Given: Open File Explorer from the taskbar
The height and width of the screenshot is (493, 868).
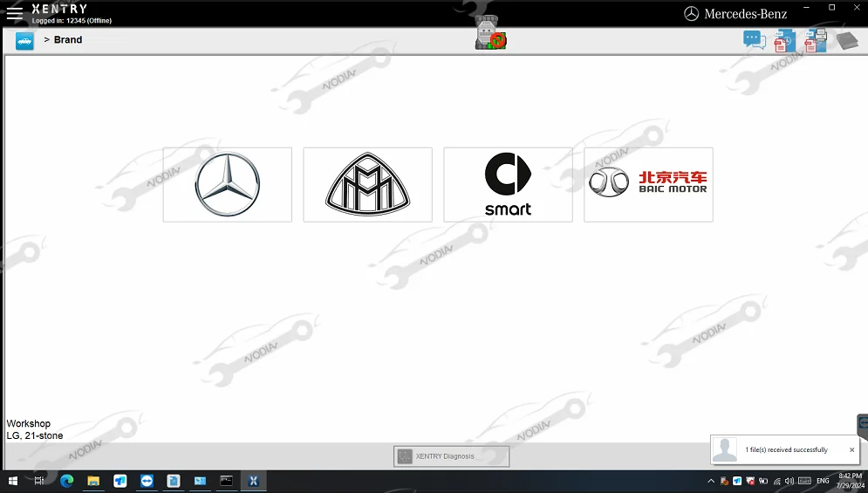Looking at the screenshot, I should [93, 481].
